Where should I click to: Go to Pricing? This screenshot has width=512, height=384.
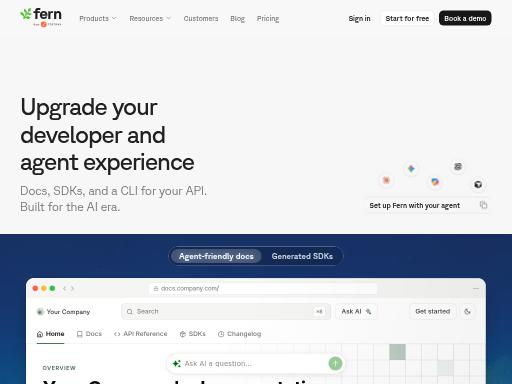[x=268, y=18]
